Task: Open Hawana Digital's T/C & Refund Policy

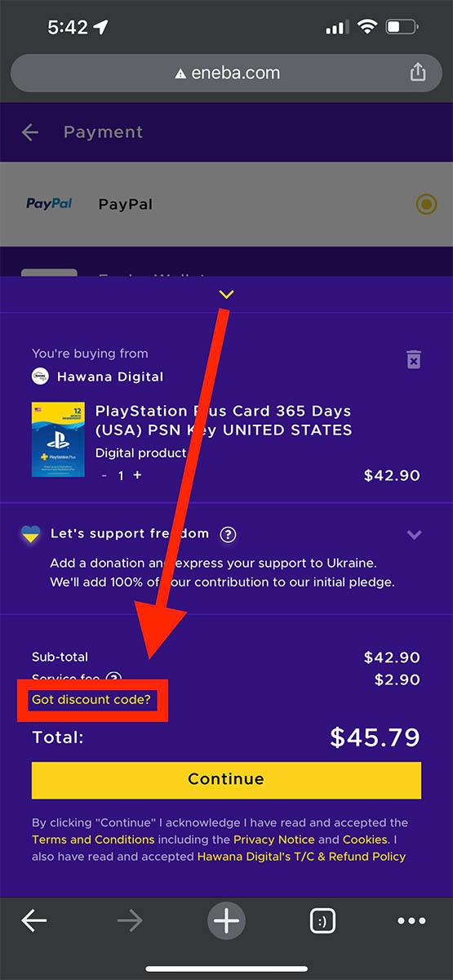Action: (x=301, y=857)
